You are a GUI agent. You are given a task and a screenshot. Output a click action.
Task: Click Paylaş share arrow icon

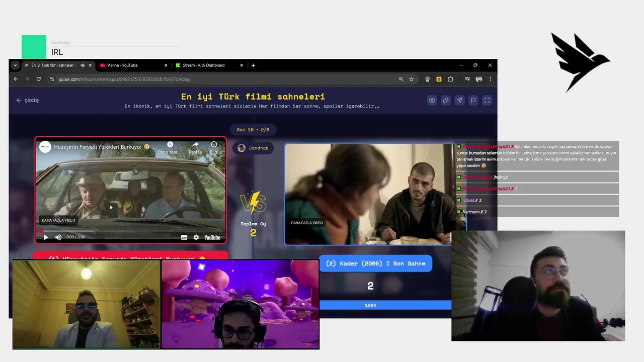pos(195,145)
